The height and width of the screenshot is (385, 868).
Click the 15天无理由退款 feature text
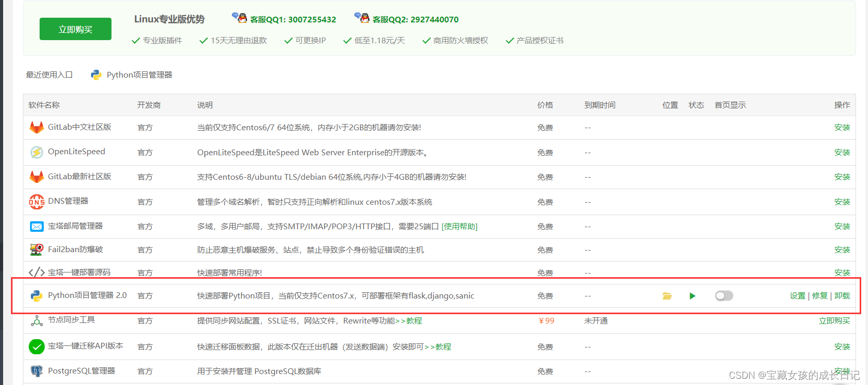239,41
